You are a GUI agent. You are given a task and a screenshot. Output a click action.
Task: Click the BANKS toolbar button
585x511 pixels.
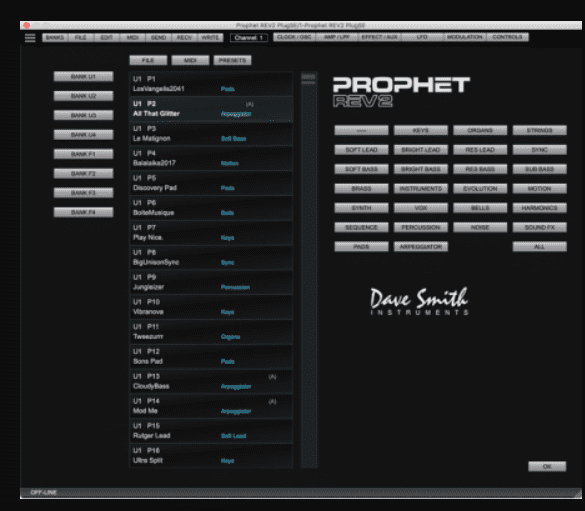[55, 38]
